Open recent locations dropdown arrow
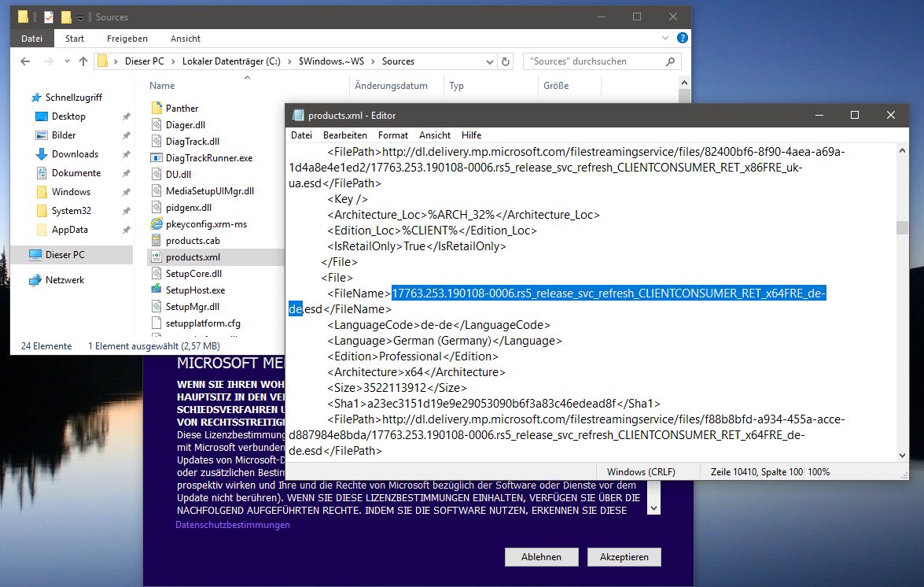Image resolution: width=924 pixels, height=587 pixels. (x=67, y=61)
